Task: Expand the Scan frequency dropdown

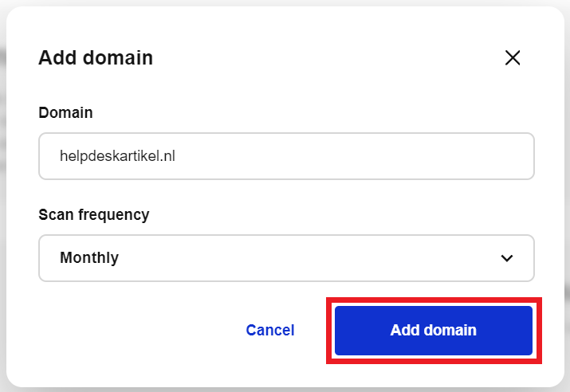Action: 286,258
